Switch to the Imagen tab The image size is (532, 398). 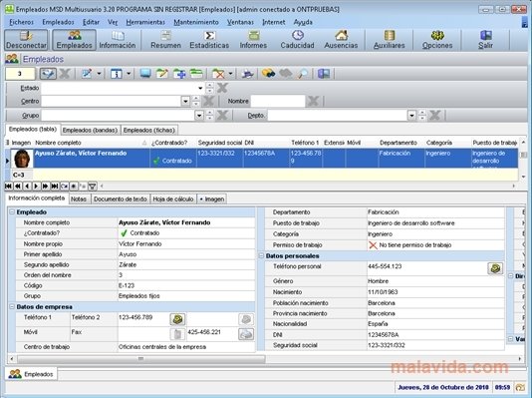tap(212, 199)
